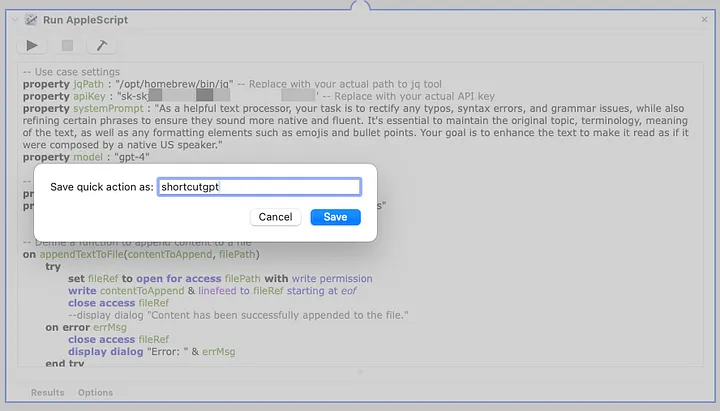The height and width of the screenshot is (411, 720).
Task: Click the display dialog "Error: " line
Action: tap(152, 352)
